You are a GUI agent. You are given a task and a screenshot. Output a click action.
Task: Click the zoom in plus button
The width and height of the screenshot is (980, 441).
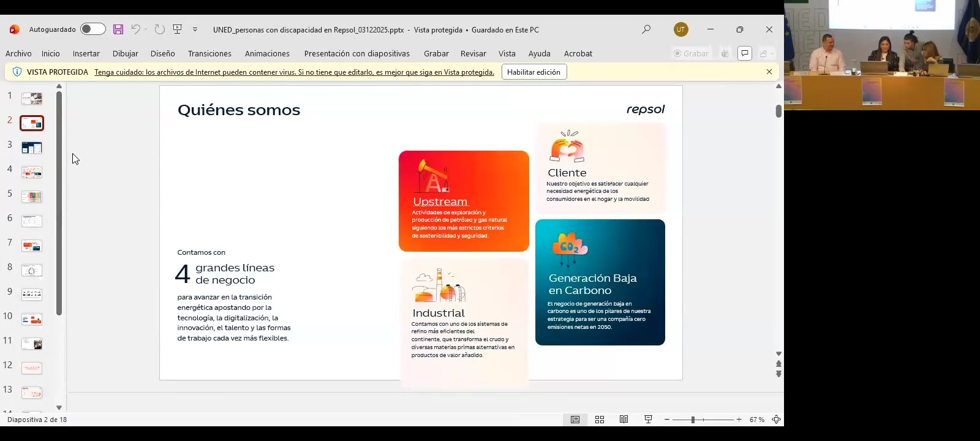coord(739,420)
